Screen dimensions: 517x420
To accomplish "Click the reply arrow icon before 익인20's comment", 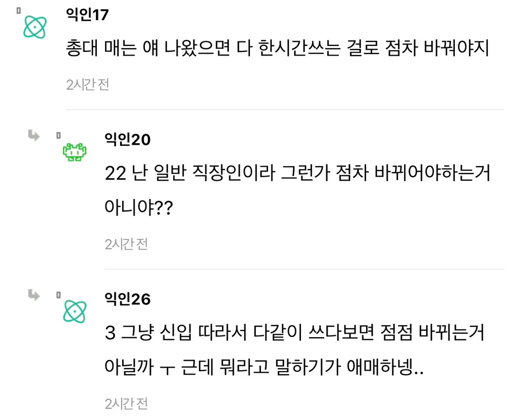I will (x=34, y=135).
